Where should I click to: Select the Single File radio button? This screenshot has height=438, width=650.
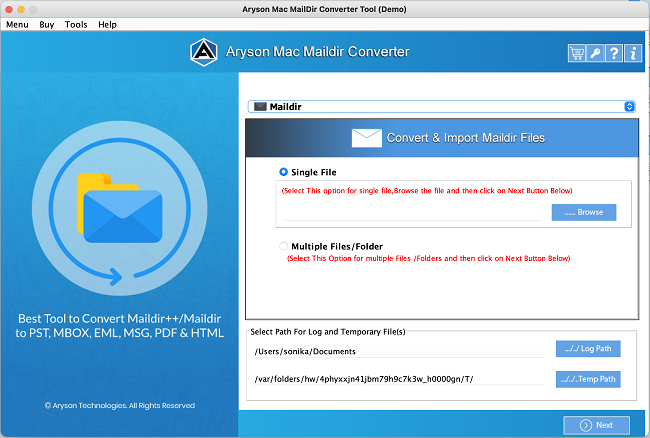coord(284,172)
